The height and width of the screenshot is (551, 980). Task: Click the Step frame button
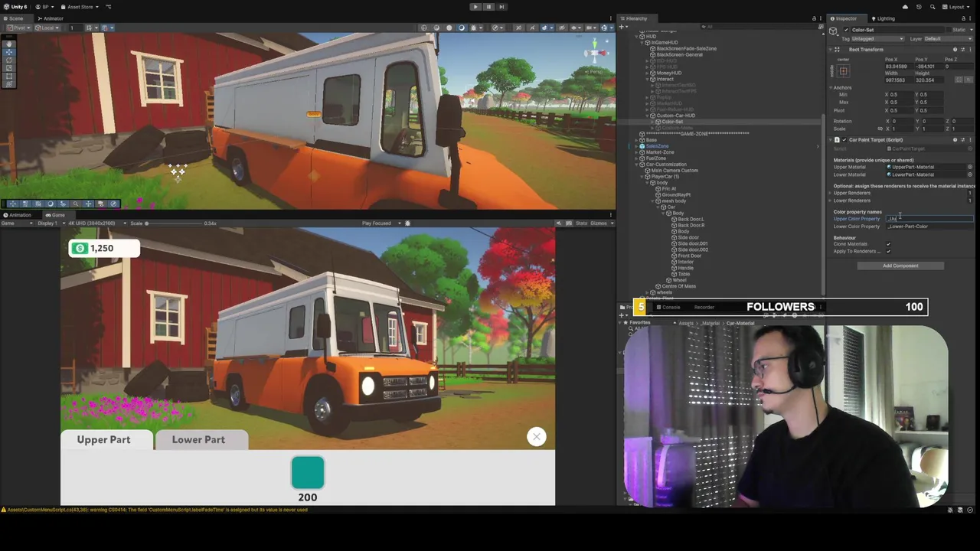pos(501,7)
